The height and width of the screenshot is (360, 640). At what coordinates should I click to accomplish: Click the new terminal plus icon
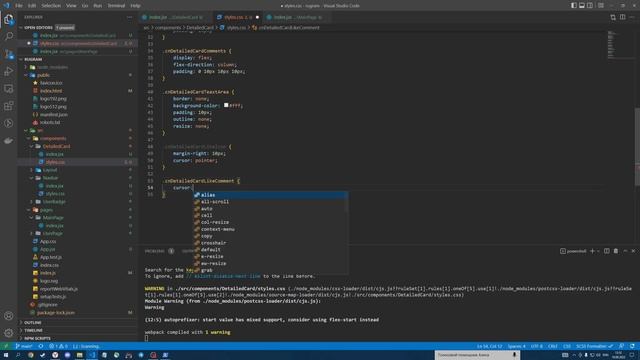pyautogui.click(x=592, y=251)
